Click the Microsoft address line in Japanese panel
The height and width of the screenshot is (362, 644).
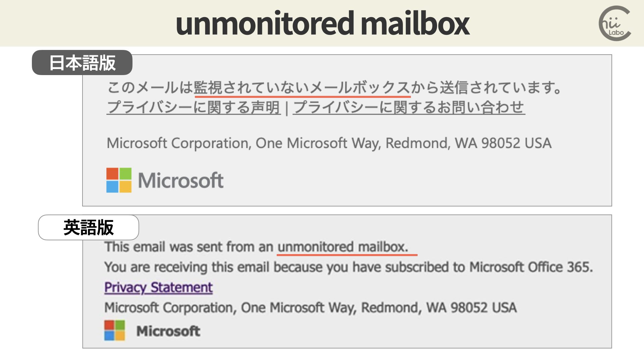(329, 143)
